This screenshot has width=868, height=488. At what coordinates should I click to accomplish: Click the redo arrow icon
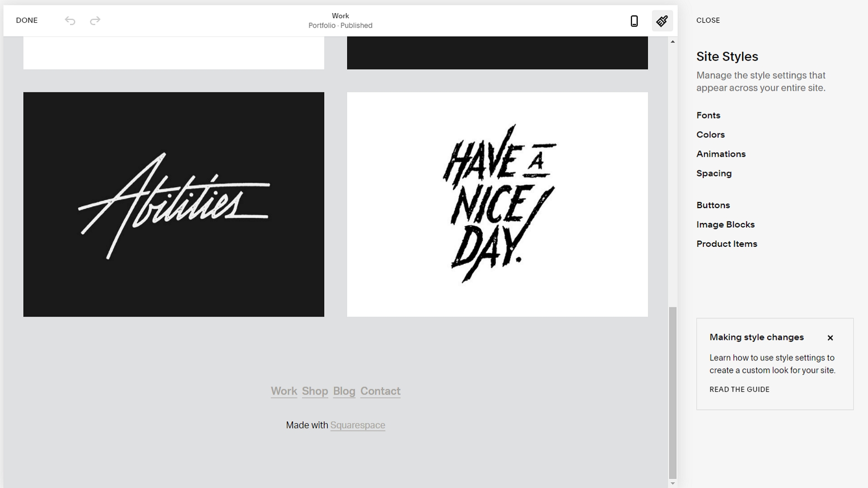coord(95,20)
